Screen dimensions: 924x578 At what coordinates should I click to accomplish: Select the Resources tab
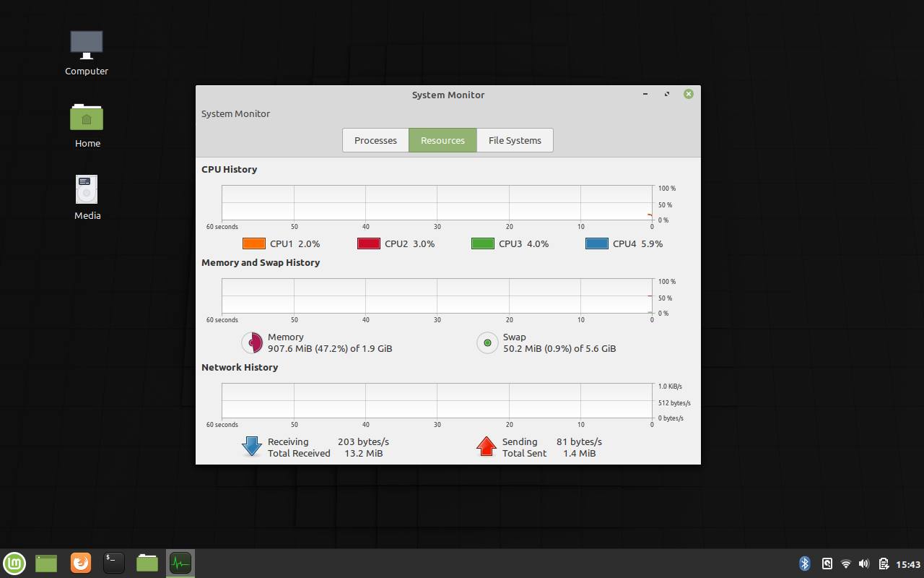[x=443, y=140]
